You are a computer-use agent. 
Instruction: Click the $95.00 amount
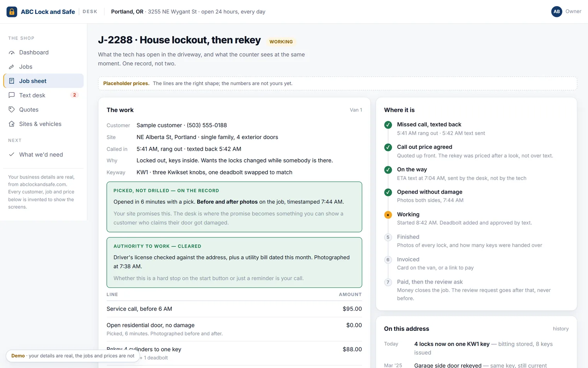click(352, 309)
